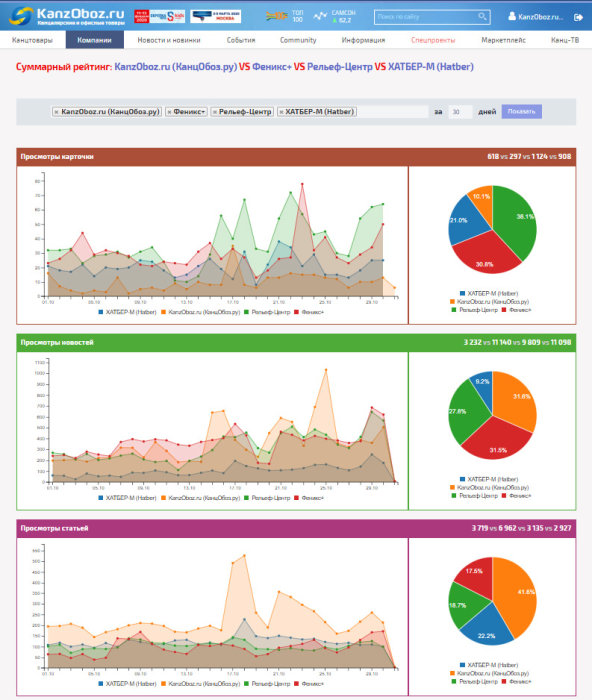Remove the Феникс+ tag with its x
Screen dimensions: 592x700
(x=169, y=112)
